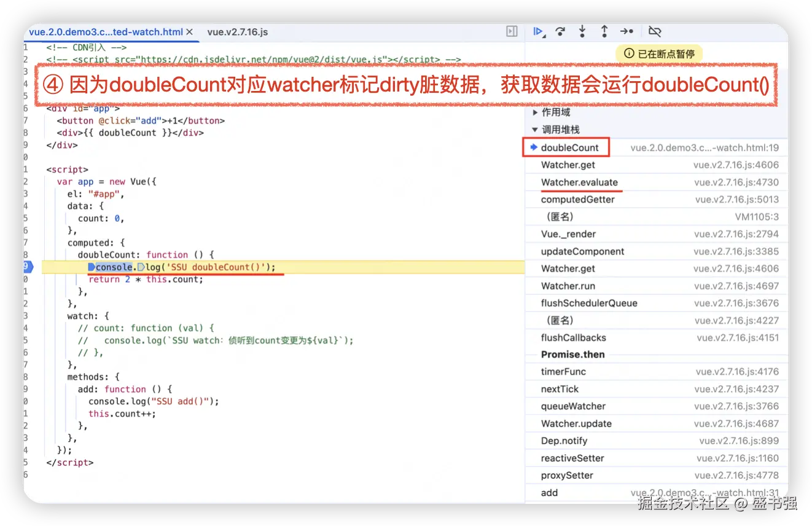Open source link vue.v2.7.16.js:4730
This screenshot has height=526, width=812.
coord(736,183)
